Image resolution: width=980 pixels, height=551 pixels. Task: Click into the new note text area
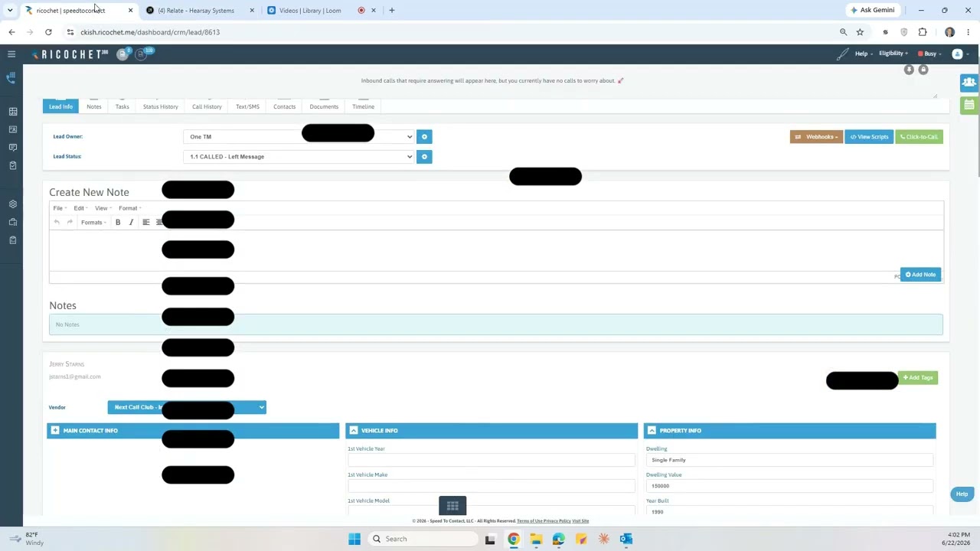496,250
